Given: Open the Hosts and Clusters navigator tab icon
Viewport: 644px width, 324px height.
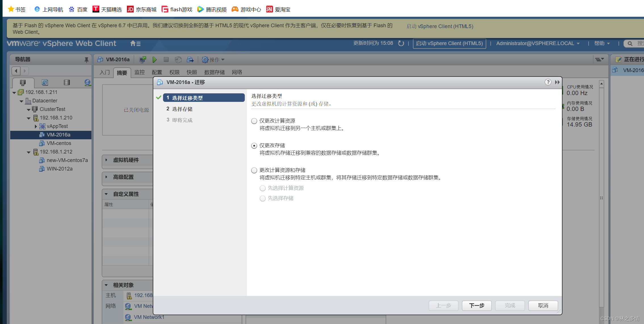Looking at the screenshot, I should coord(23,83).
